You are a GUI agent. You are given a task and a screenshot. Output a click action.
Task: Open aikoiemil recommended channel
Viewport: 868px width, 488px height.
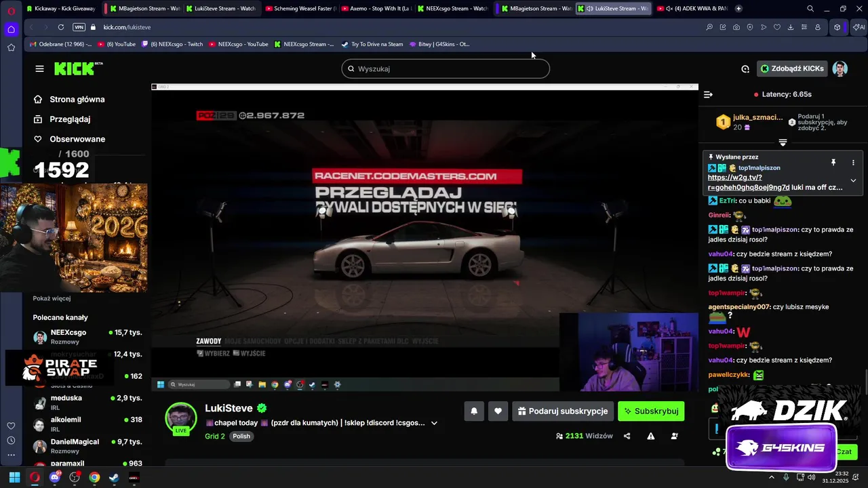tap(87, 424)
